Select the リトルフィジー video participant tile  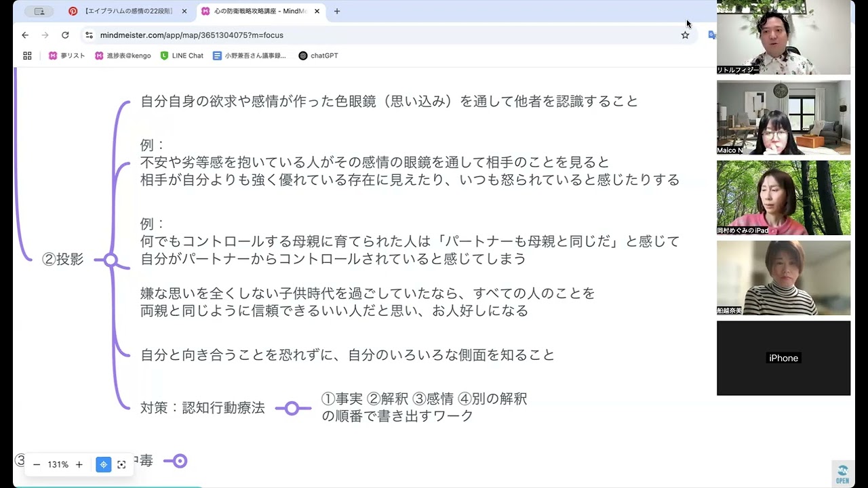[x=783, y=37]
